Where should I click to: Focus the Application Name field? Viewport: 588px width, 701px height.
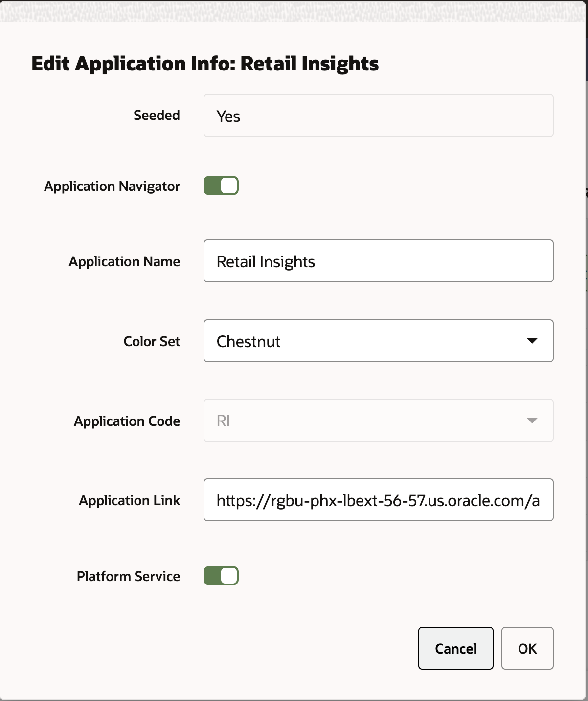378,261
